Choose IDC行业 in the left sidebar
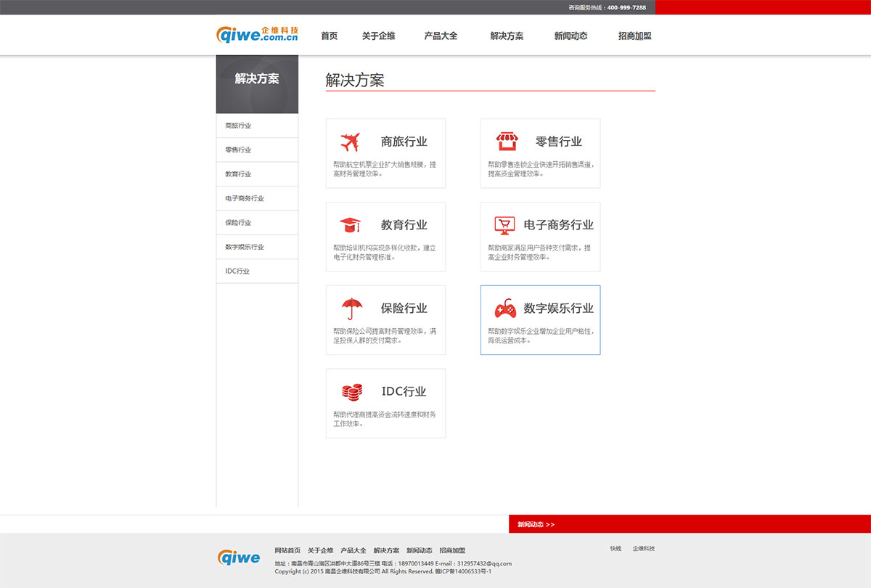The height and width of the screenshot is (588, 871). 237,271
